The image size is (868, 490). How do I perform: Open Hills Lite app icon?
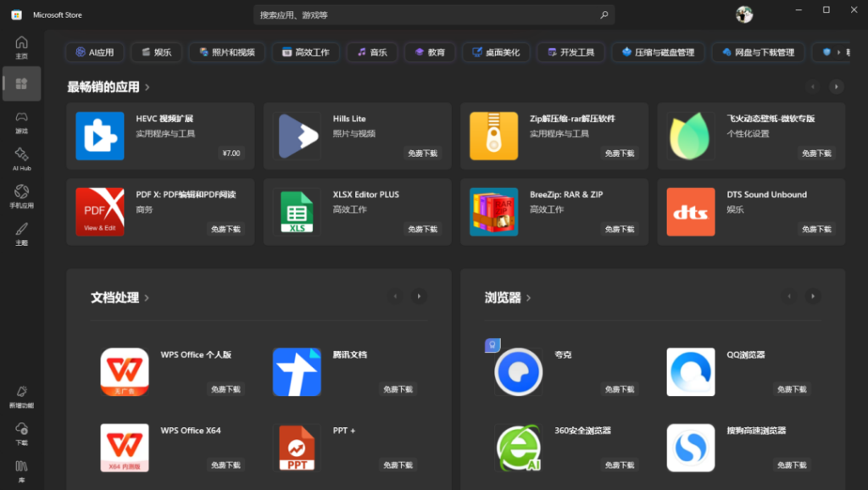pyautogui.click(x=297, y=136)
